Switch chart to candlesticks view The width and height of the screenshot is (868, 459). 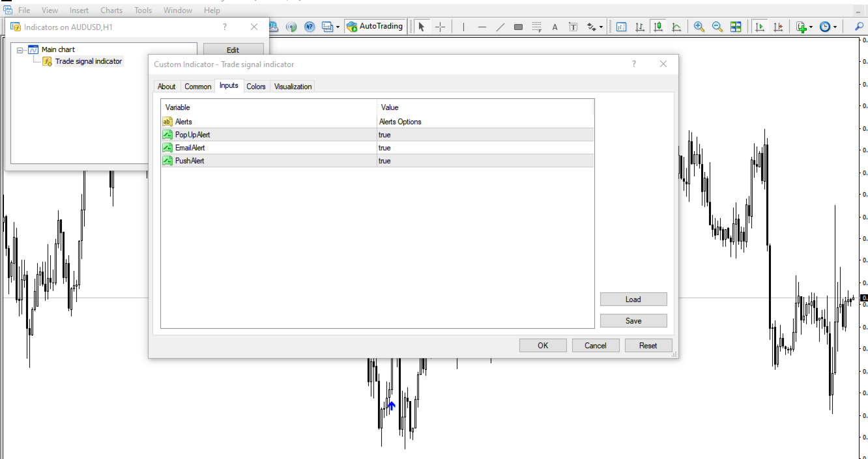tap(658, 27)
